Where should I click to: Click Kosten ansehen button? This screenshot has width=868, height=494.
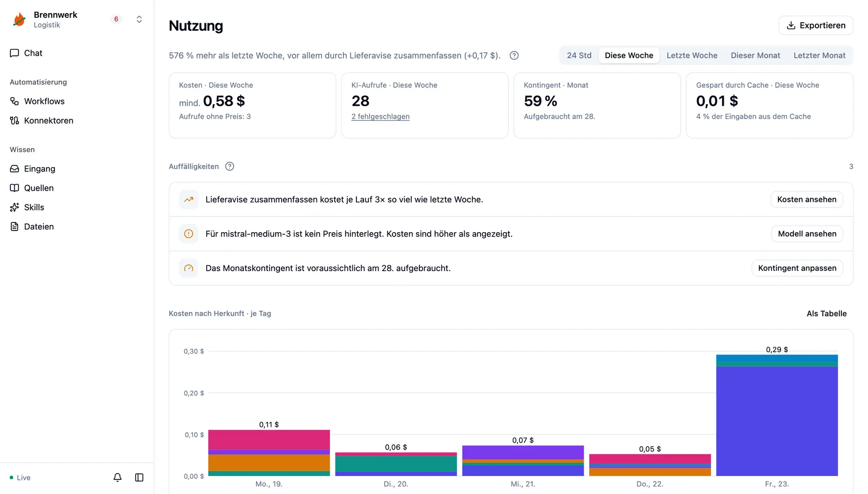coord(807,200)
